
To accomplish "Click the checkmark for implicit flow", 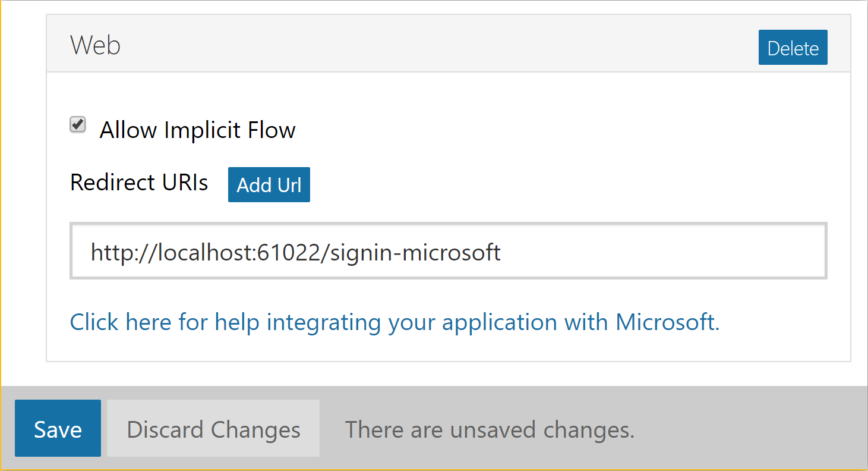I will tap(78, 125).
